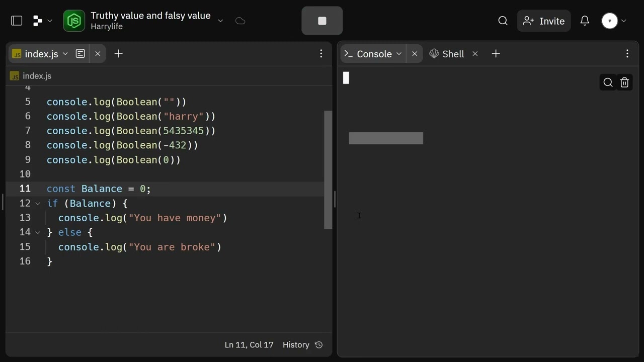Click line number 10
Viewport: 644px width, 362px height.
pyautogui.click(x=25, y=174)
